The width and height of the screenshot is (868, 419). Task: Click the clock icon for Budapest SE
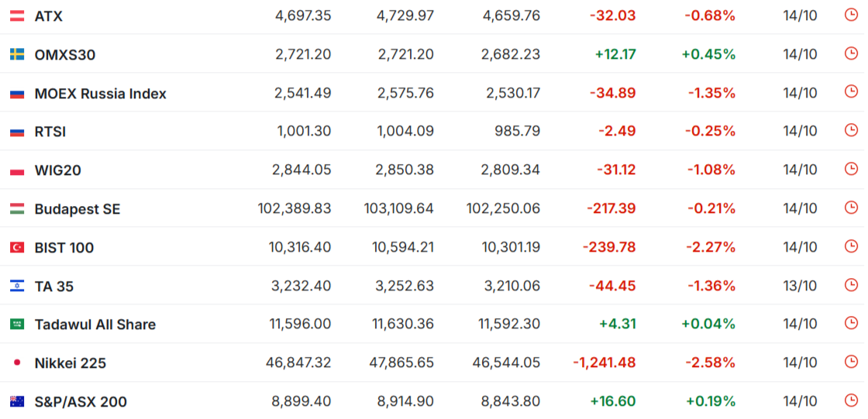[x=851, y=208]
